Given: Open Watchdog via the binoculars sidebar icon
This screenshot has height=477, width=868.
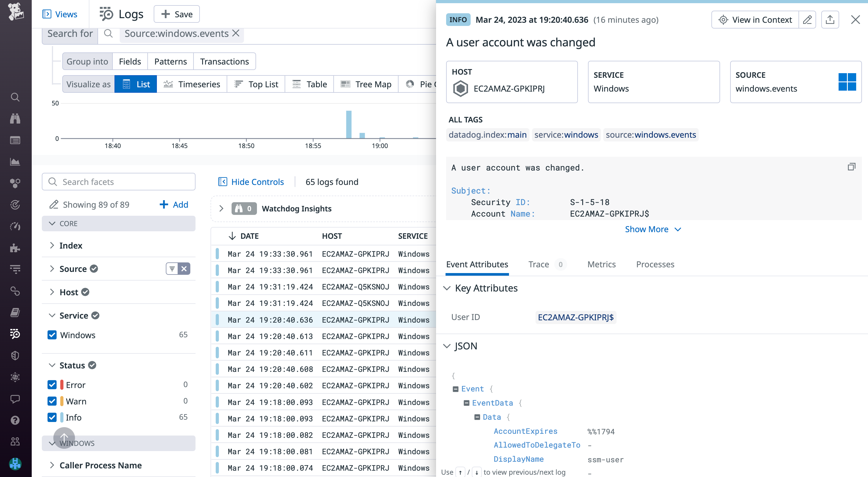Looking at the screenshot, I should [x=15, y=118].
